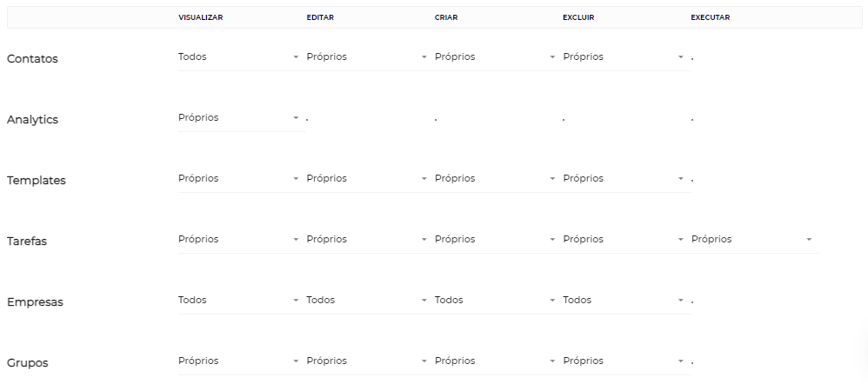The height and width of the screenshot is (384, 868).
Task: Expand the Contatos Criar permission dropdown
Action: tap(496, 57)
